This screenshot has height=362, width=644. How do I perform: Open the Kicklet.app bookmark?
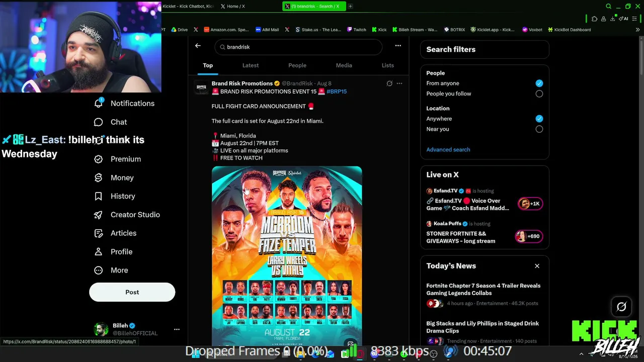click(x=493, y=30)
